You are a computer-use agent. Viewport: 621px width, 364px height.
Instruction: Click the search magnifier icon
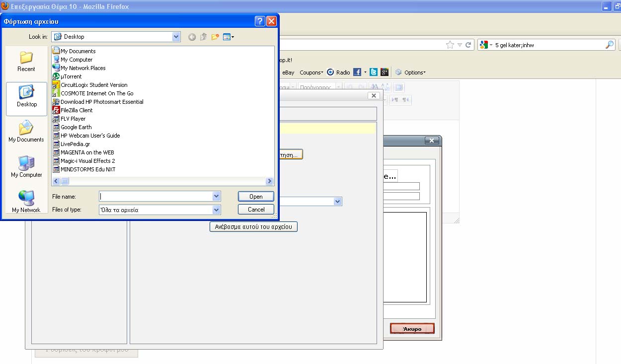coord(610,45)
